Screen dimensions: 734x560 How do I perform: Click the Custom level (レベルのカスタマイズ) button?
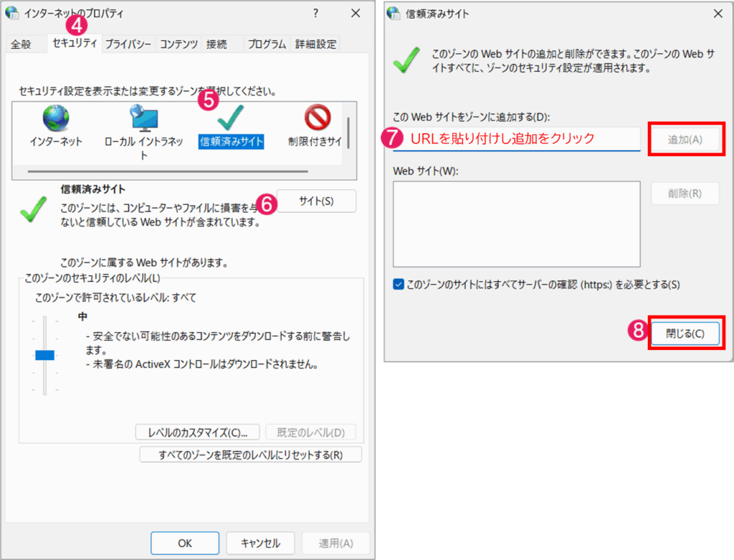coord(198,432)
